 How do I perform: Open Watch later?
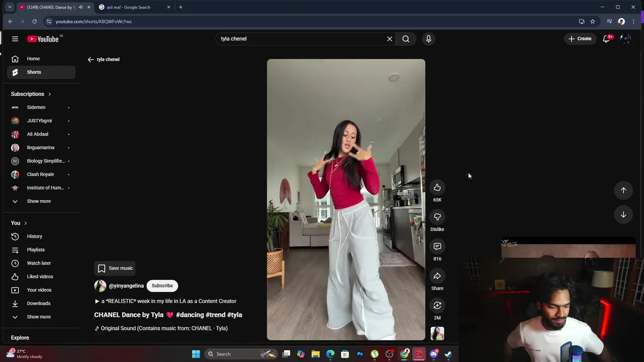click(41, 263)
